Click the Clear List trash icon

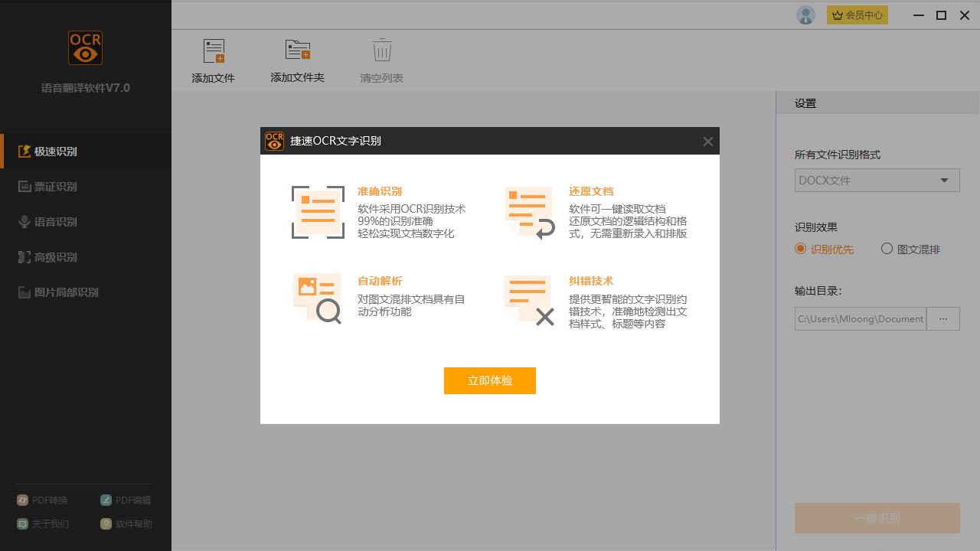381,51
